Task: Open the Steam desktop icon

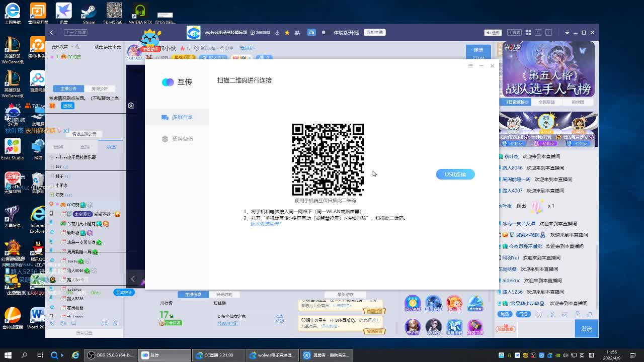Action: coord(89,14)
